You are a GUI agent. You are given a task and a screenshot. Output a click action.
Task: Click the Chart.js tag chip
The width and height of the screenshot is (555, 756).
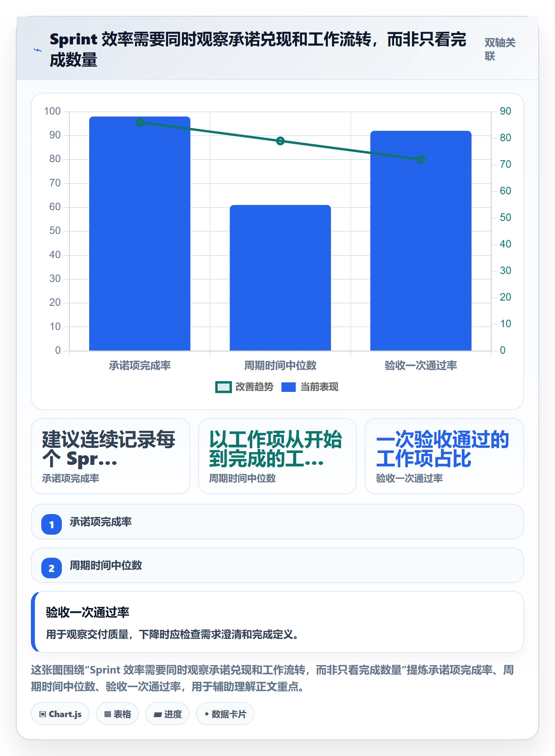coord(60,714)
